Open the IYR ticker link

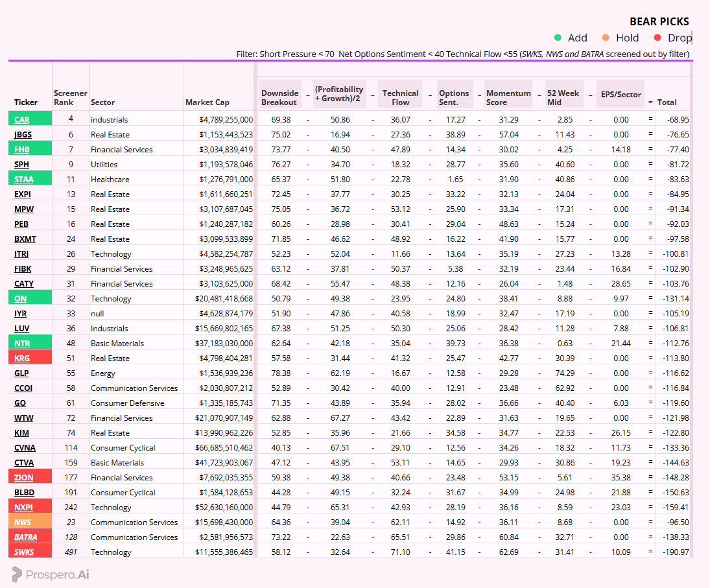click(20, 314)
